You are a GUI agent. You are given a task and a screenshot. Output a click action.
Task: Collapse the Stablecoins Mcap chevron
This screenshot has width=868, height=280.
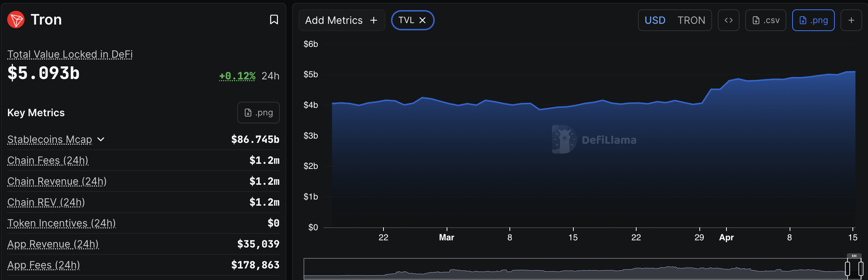click(x=101, y=139)
